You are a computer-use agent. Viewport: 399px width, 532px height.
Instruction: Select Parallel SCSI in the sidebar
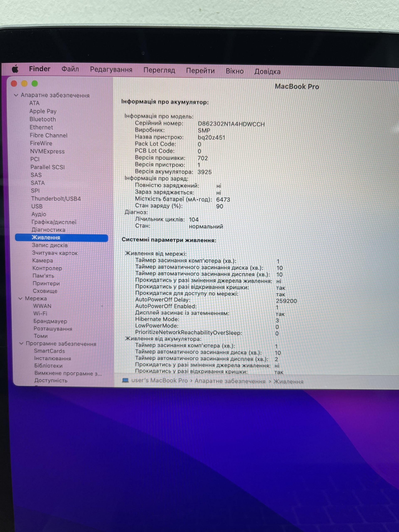point(48,167)
